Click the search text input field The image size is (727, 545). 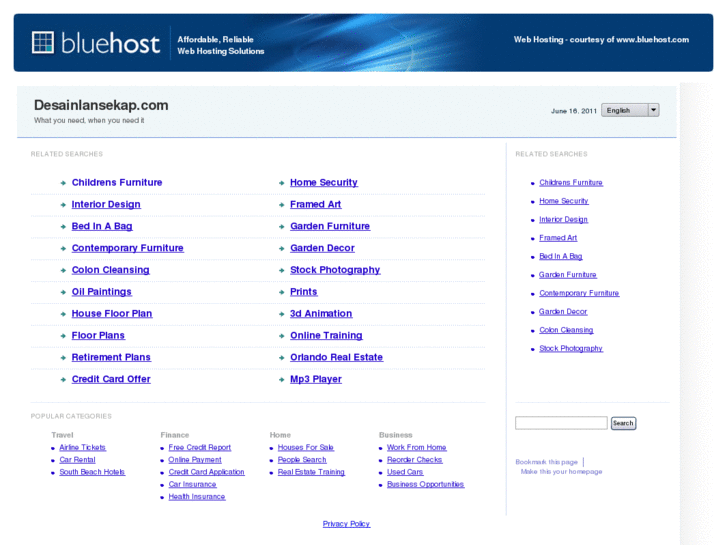(x=561, y=423)
